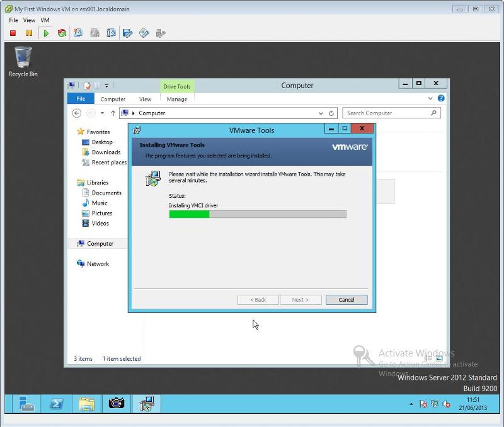Click the Next > button

pyautogui.click(x=301, y=299)
